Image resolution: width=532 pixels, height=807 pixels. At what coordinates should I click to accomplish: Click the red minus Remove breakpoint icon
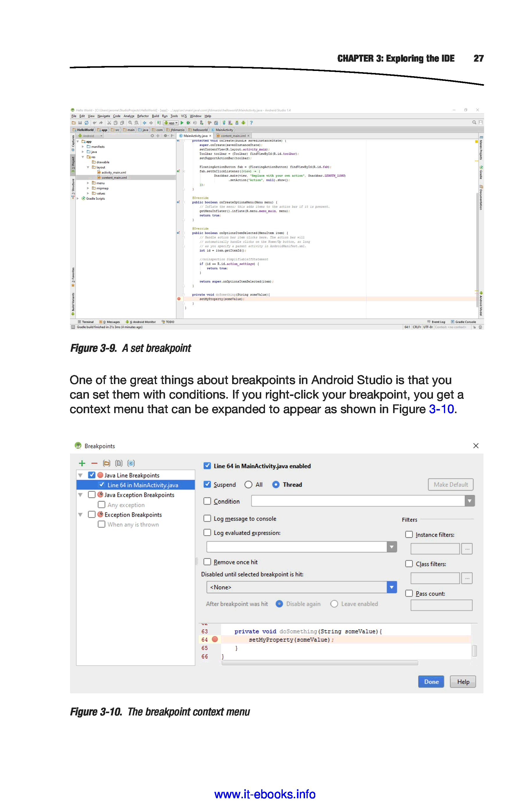coord(94,463)
